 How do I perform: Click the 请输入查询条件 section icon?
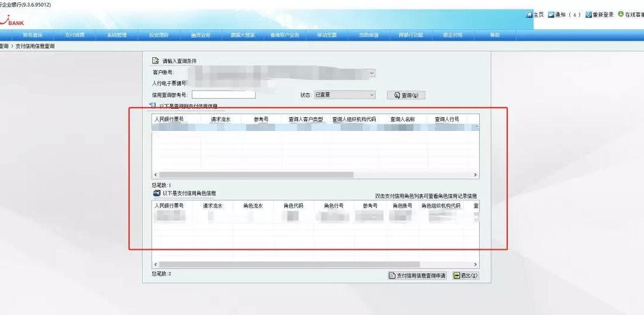coord(155,61)
